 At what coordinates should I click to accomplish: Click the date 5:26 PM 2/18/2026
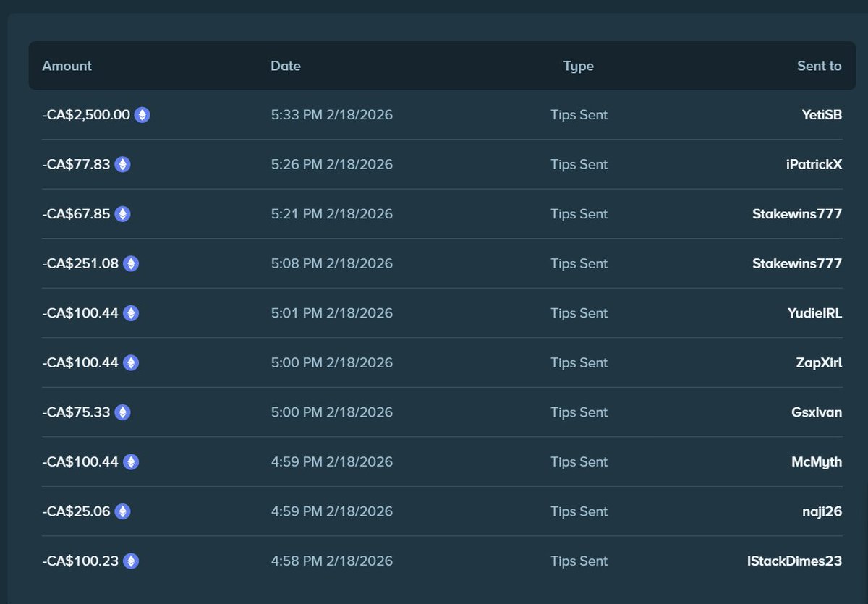332,164
